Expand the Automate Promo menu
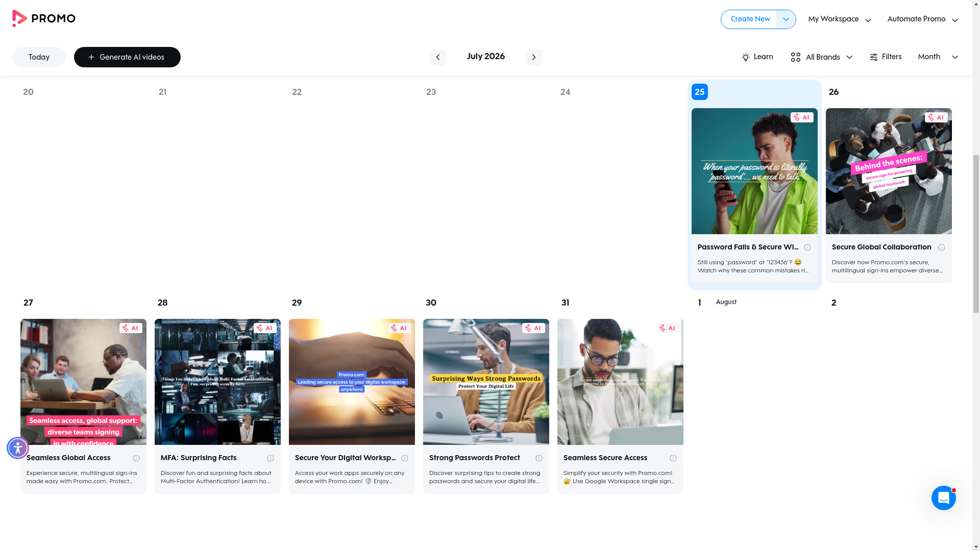 [x=922, y=19]
